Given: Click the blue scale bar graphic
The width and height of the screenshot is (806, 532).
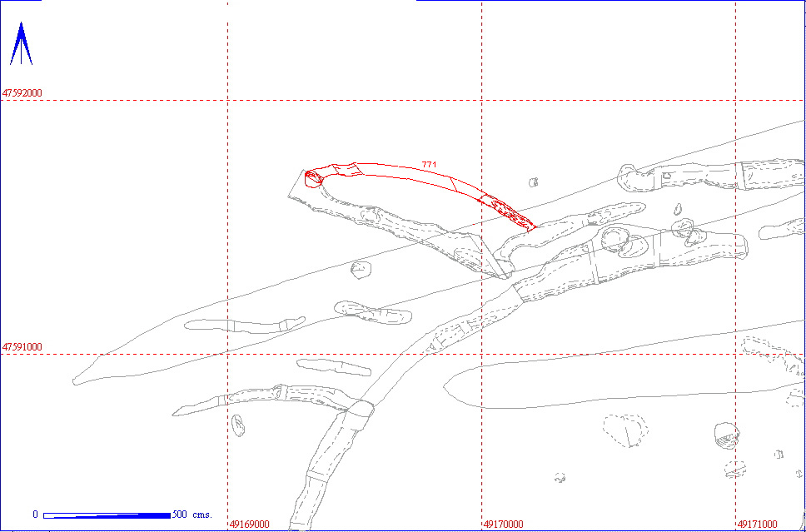Looking at the screenshot, I should coord(107,515).
